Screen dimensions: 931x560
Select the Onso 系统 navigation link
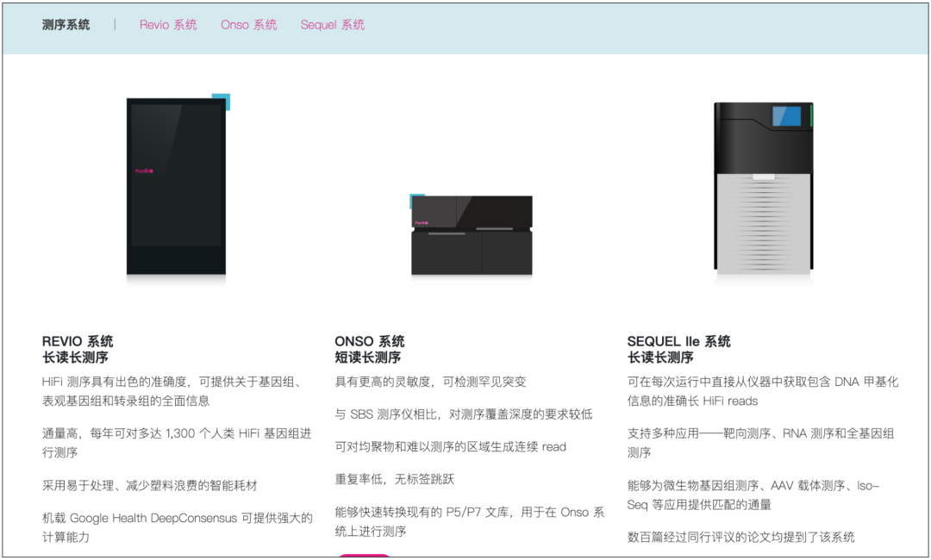pos(248,25)
